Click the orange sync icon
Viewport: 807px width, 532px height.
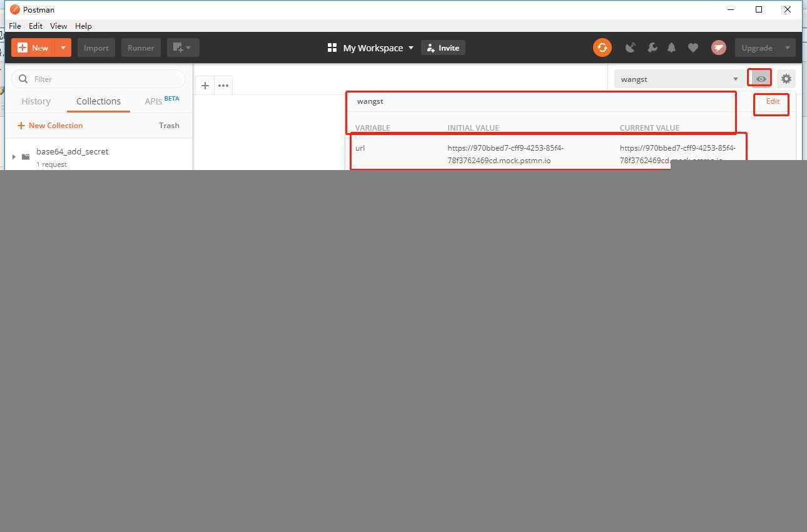tap(602, 48)
